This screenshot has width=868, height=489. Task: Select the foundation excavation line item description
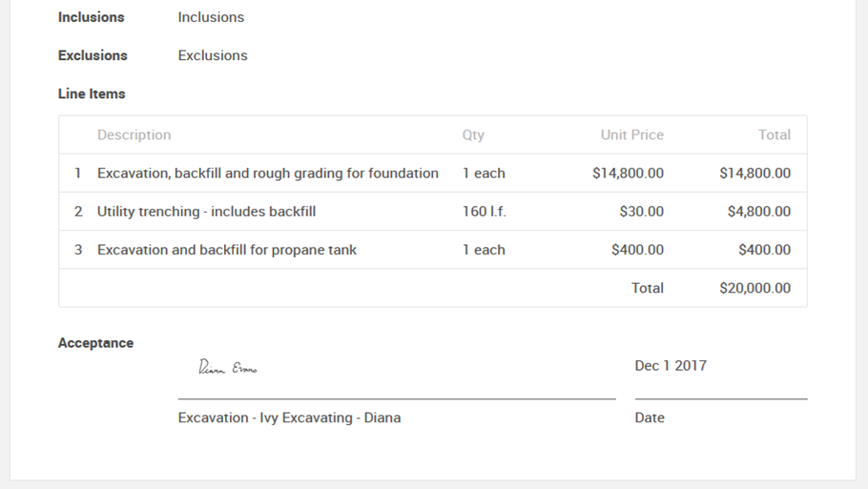coord(267,173)
